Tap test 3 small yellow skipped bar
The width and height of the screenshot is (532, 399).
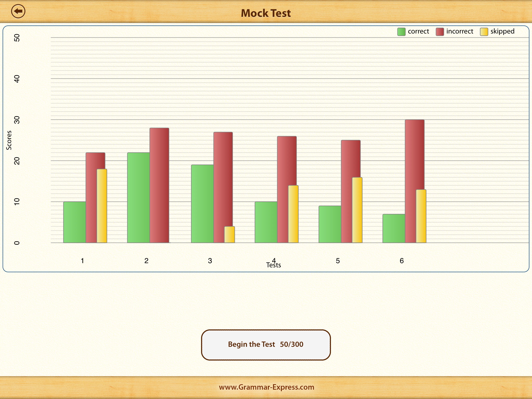click(x=230, y=235)
